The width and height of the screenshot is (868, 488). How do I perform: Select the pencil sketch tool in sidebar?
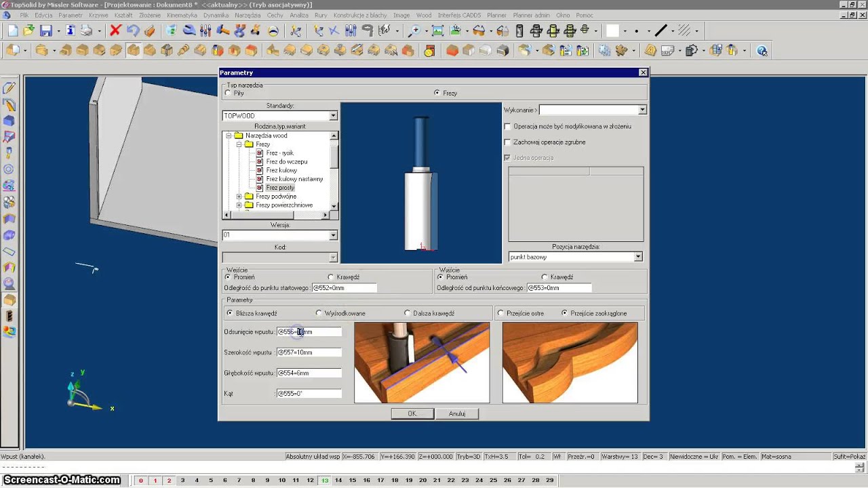[x=9, y=88]
